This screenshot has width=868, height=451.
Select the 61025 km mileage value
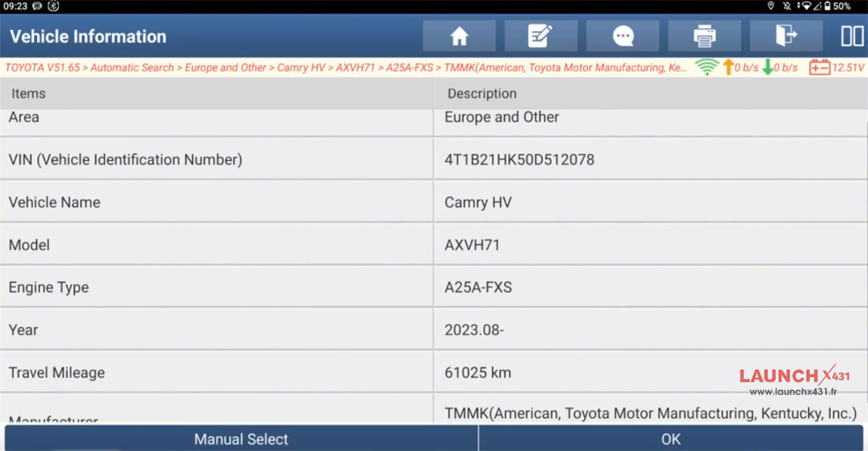[x=477, y=372]
